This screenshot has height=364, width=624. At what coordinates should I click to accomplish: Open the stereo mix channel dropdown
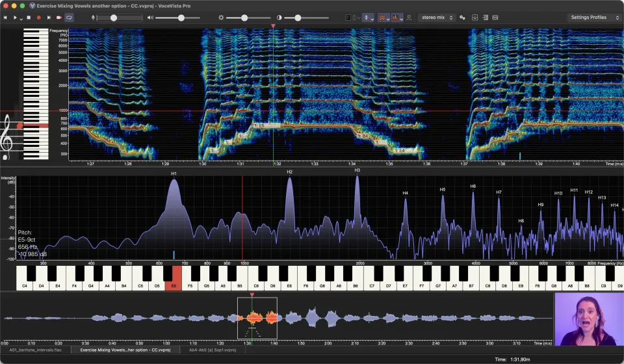(437, 18)
